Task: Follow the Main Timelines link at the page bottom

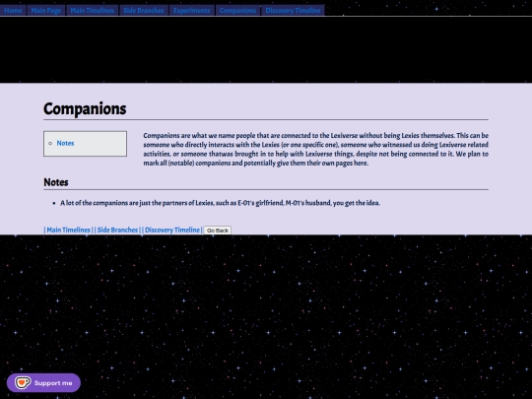Action: pyautogui.click(x=69, y=230)
